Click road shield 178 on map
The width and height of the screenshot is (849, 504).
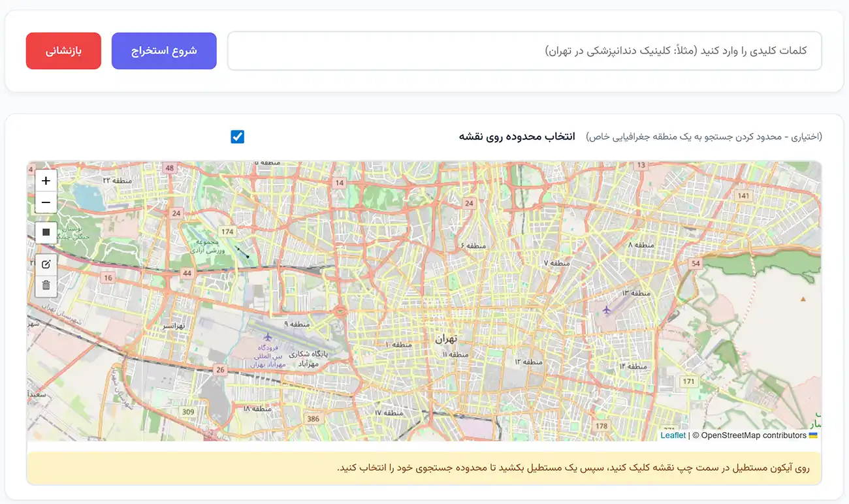click(601, 426)
